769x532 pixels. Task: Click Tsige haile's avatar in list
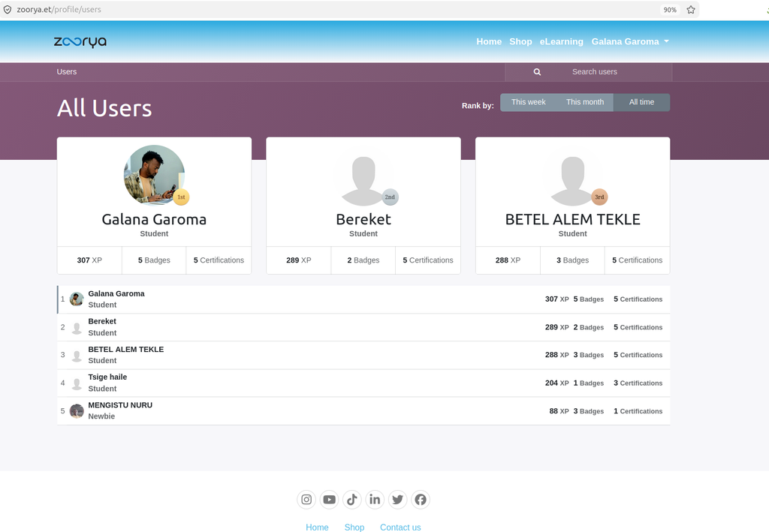pyautogui.click(x=77, y=383)
